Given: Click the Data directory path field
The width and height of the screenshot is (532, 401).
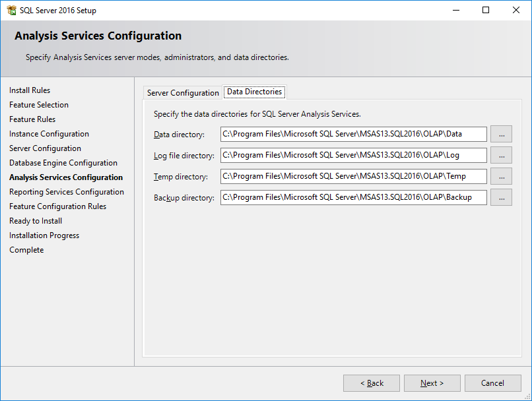Looking at the screenshot, I should click(x=354, y=134).
